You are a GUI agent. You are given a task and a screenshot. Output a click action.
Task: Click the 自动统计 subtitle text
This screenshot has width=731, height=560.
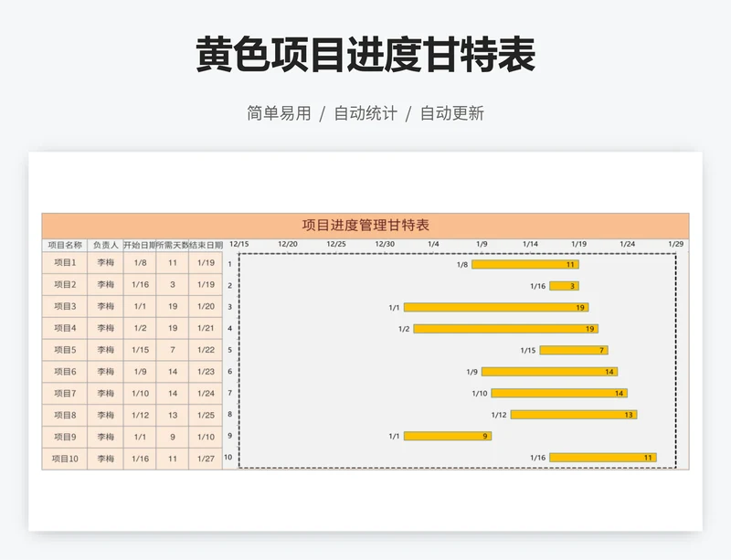(x=365, y=113)
